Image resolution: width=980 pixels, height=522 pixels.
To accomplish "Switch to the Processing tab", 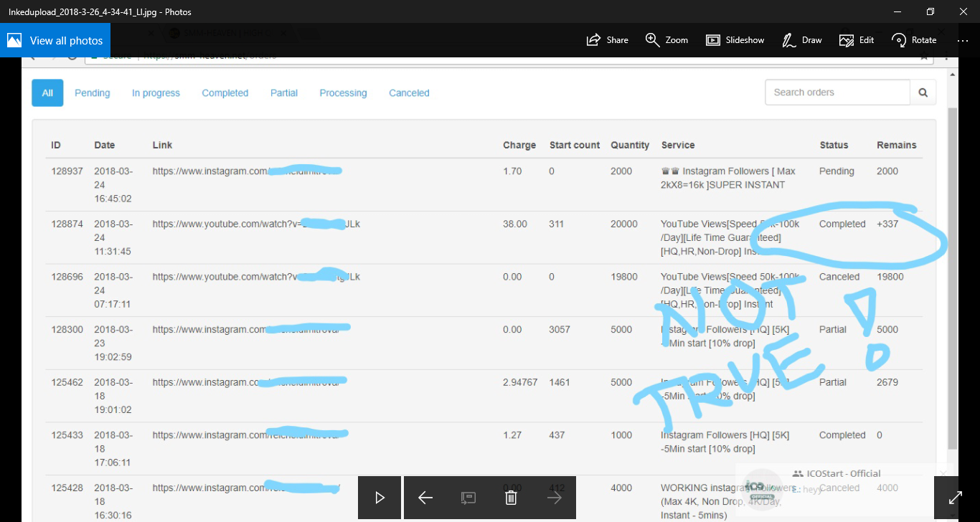I will point(343,93).
